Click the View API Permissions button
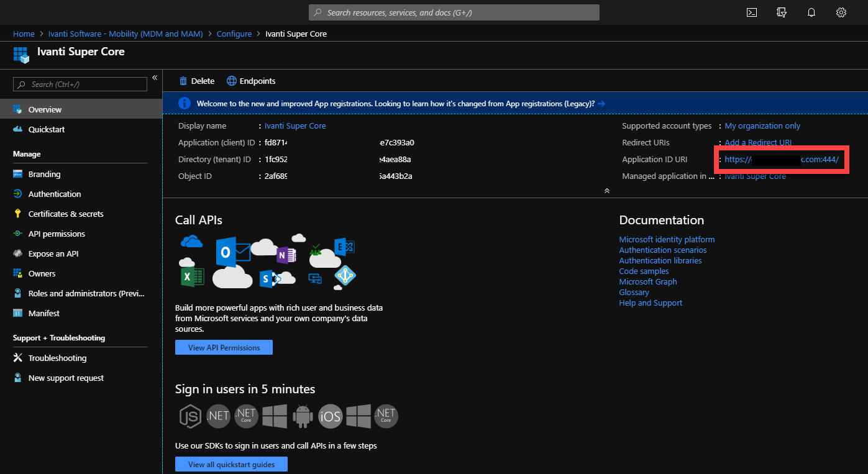The image size is (868, 474). tap(223, 347)
